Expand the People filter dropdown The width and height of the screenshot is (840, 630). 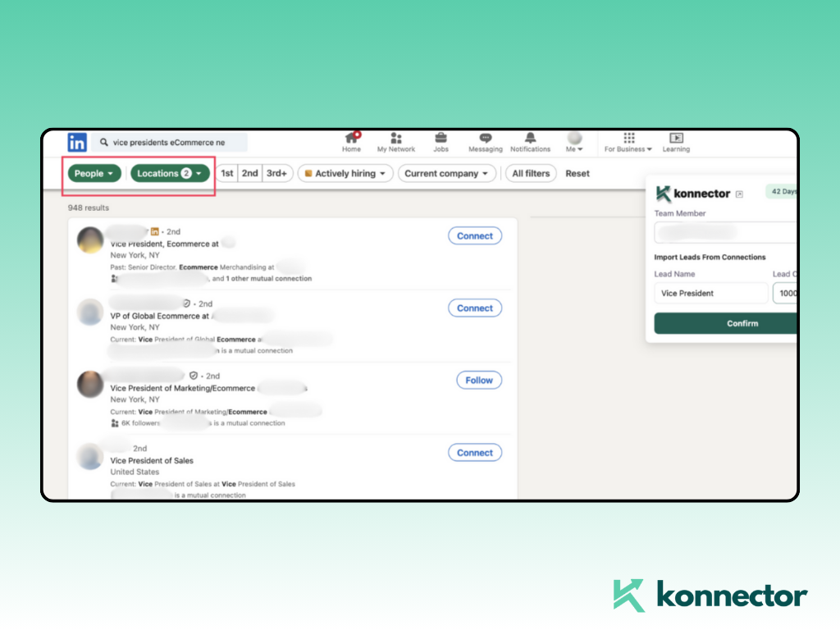pos(94,174)
